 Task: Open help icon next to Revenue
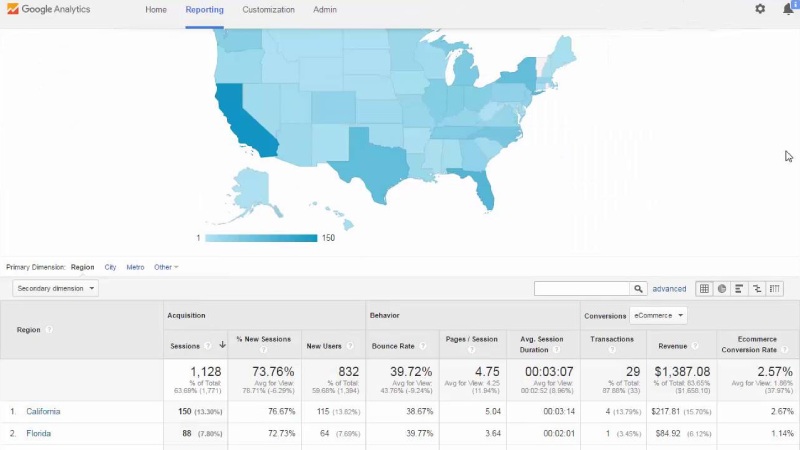(x=695, y=346)
